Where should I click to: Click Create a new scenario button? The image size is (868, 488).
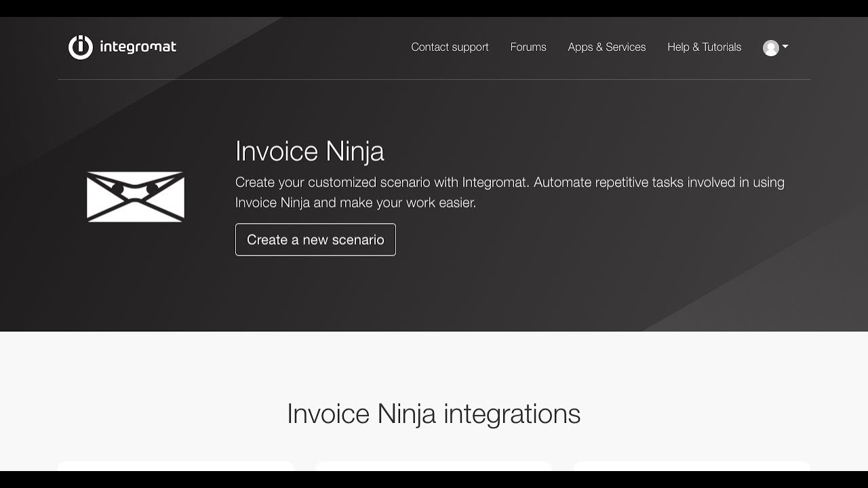(315, 239)
